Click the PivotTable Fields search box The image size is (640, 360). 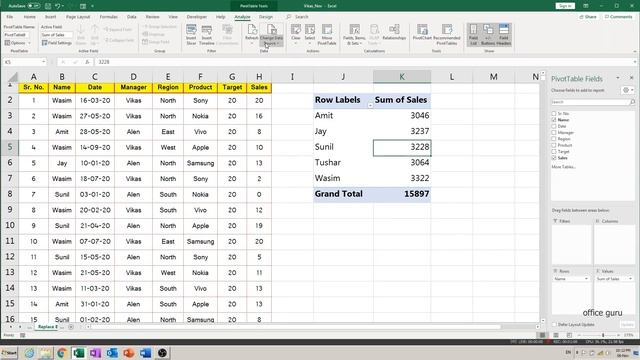coord(593,102)
